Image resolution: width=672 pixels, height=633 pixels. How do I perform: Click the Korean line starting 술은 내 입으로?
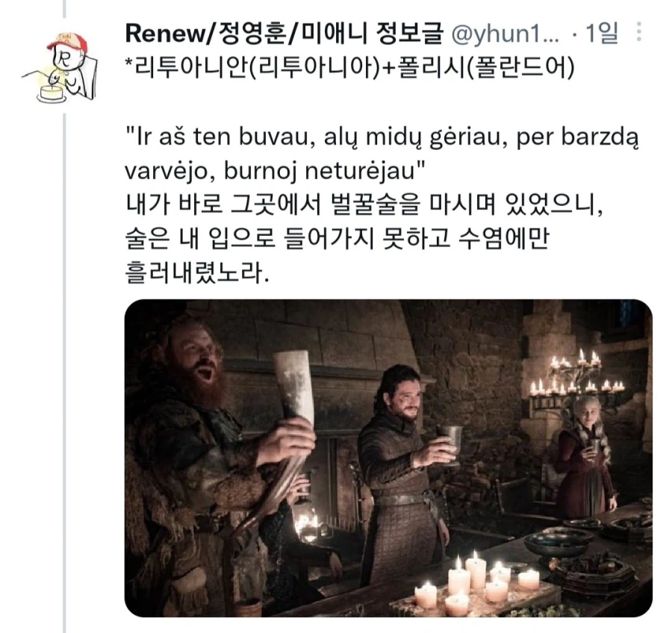pos(337,239)
